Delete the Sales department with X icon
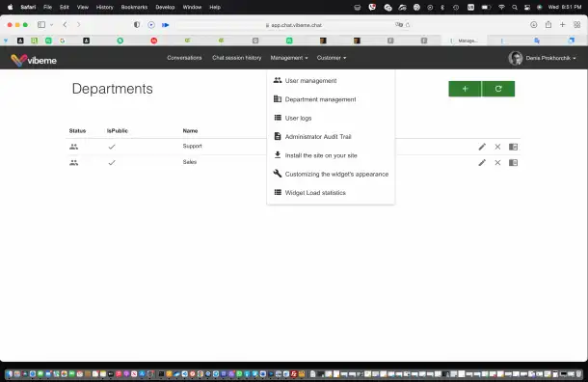The width and height of the screenshot is (588, 382). tap(497, 162)
